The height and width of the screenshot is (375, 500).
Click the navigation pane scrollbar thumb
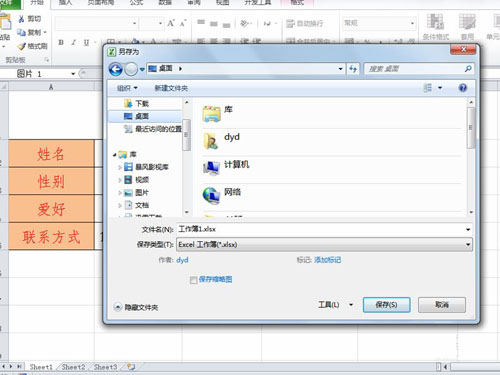point(187,135)
